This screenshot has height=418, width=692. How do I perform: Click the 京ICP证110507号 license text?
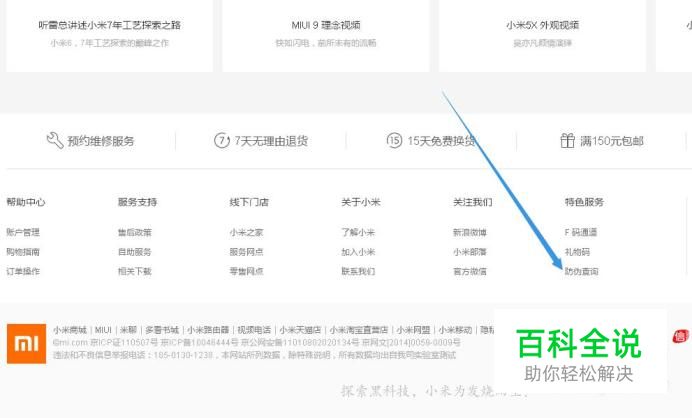(124, 343)
